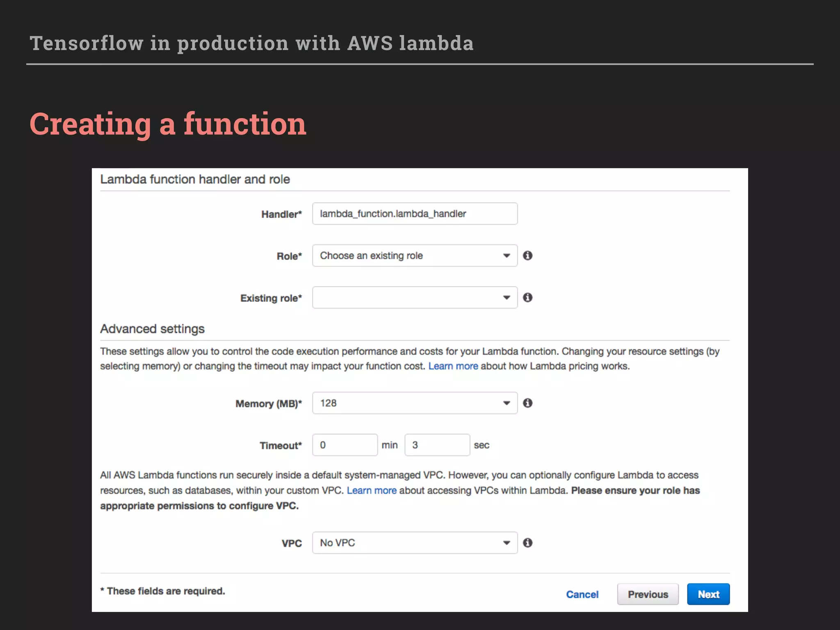This screenshot has height=630, width=840.
Task: Open the Memory (MB) dropdown showing 128
Action: point(415,403)
